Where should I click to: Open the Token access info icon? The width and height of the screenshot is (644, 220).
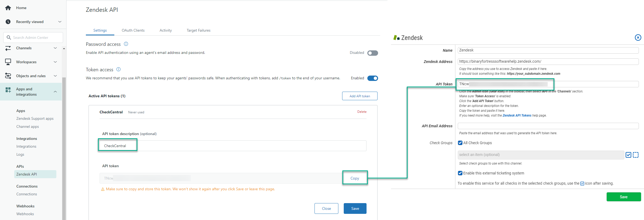pos(118,69)
